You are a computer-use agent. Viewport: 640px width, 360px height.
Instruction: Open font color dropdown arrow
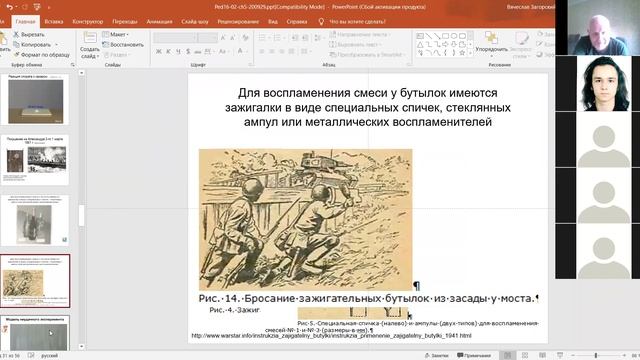pyautogui.click(x=247, y=51)
